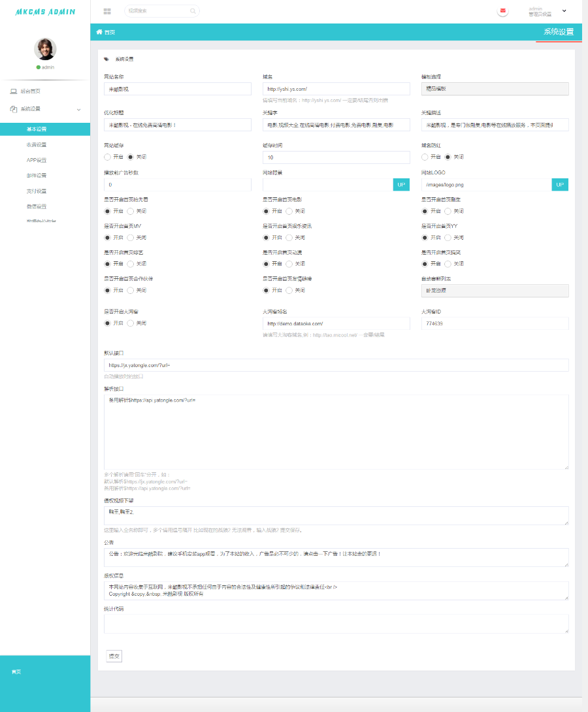588x712 pixels.
Task: Select 关闭 radio under 域名防红
Action: 448,157
